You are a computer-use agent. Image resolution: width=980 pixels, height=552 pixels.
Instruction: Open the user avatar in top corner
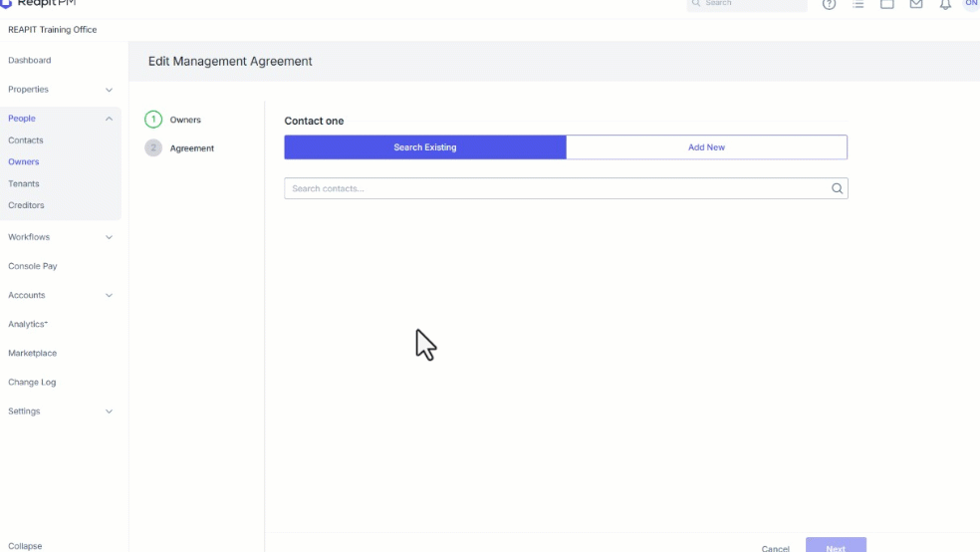point(972,4)
